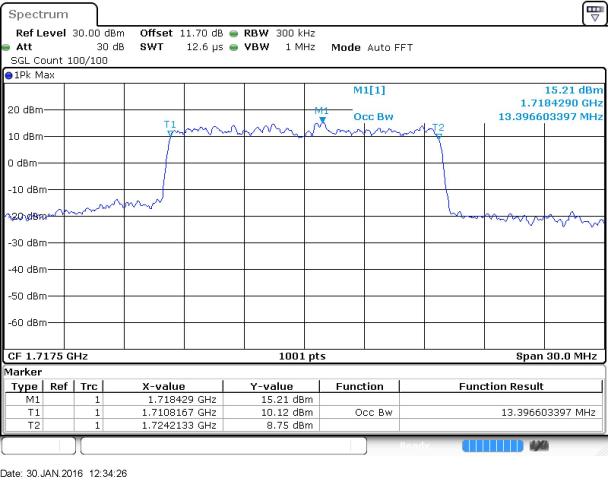Open the display layout dropdown icon

(594, 14)
